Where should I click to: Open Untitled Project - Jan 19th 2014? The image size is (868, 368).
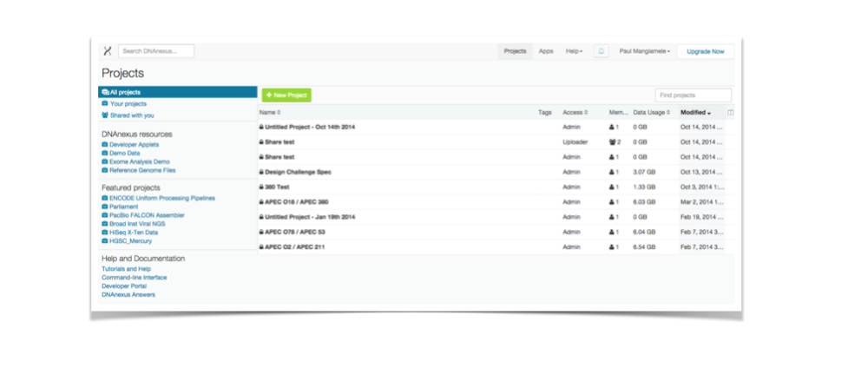(x=310, y=217)
